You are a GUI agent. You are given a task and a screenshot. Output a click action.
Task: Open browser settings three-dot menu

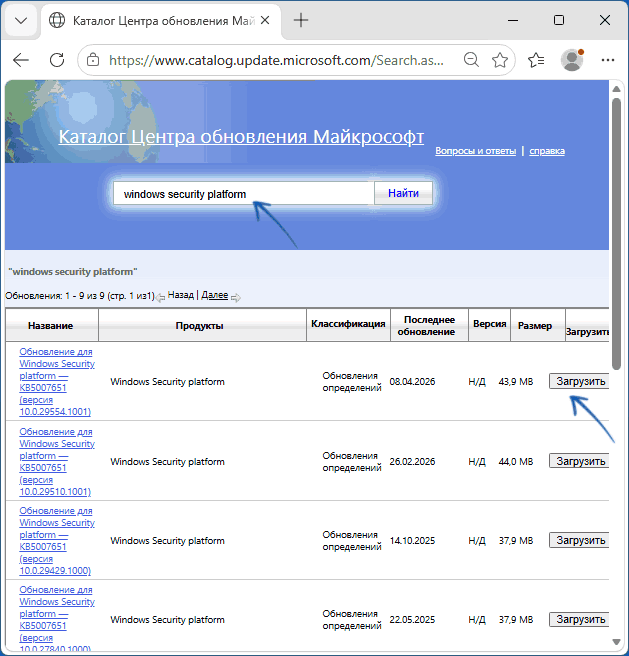(608, 60)
